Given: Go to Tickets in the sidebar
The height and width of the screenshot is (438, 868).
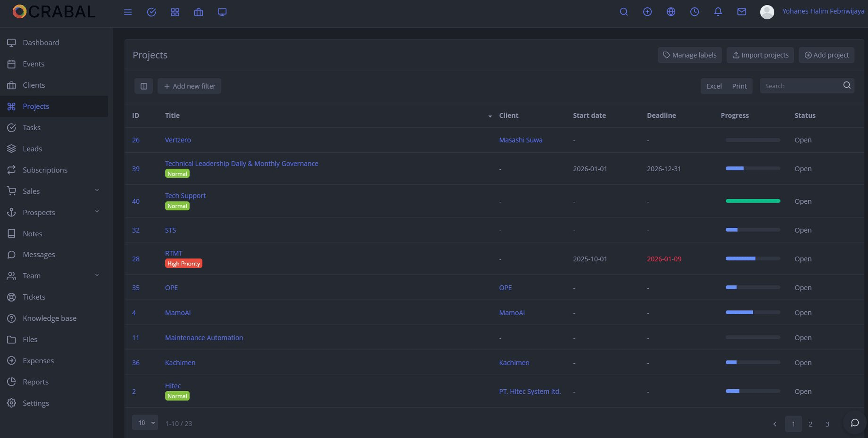Looking at the screenshot, I should pyautogui.click(x=34, y=297).
